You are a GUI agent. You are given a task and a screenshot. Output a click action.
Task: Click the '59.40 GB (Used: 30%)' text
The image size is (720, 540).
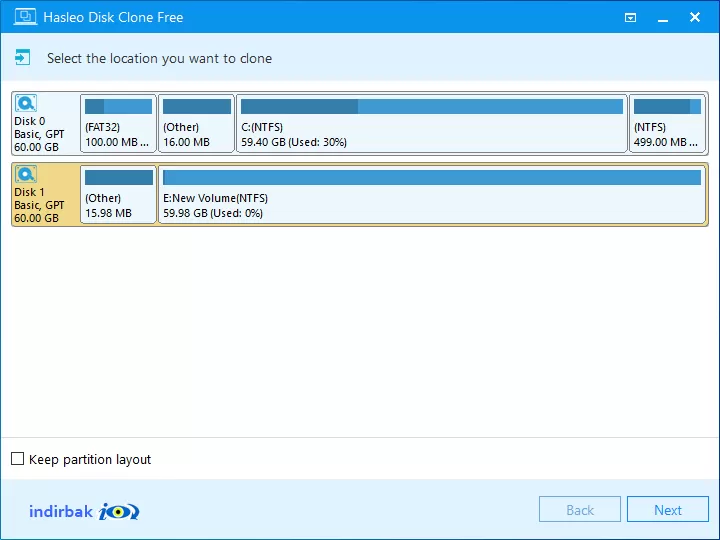click(x=294, y=142)
